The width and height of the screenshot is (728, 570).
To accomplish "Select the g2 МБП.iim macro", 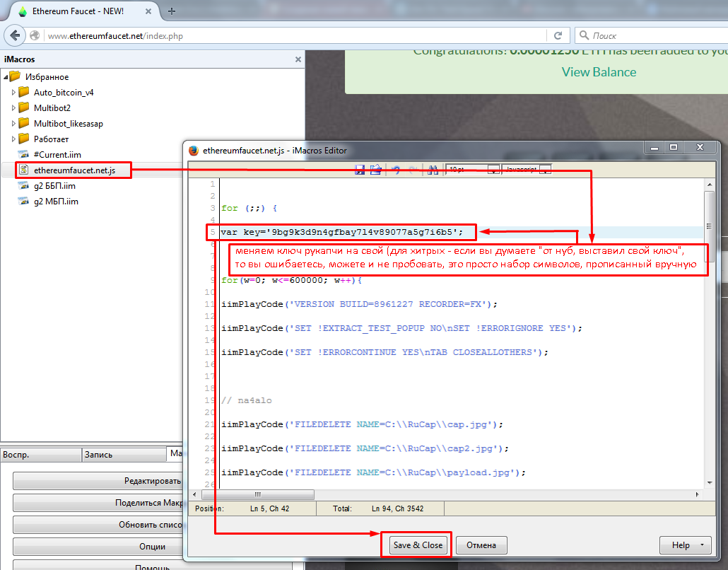I will point(56,201).
